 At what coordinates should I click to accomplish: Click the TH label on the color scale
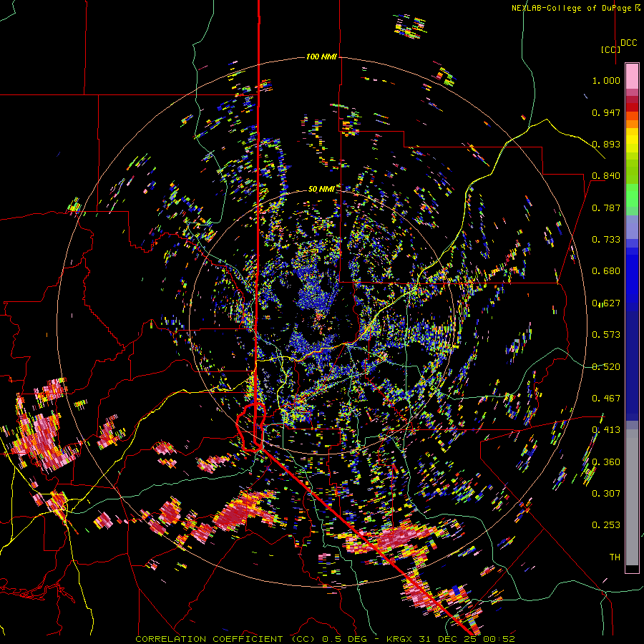coord(615,557)
